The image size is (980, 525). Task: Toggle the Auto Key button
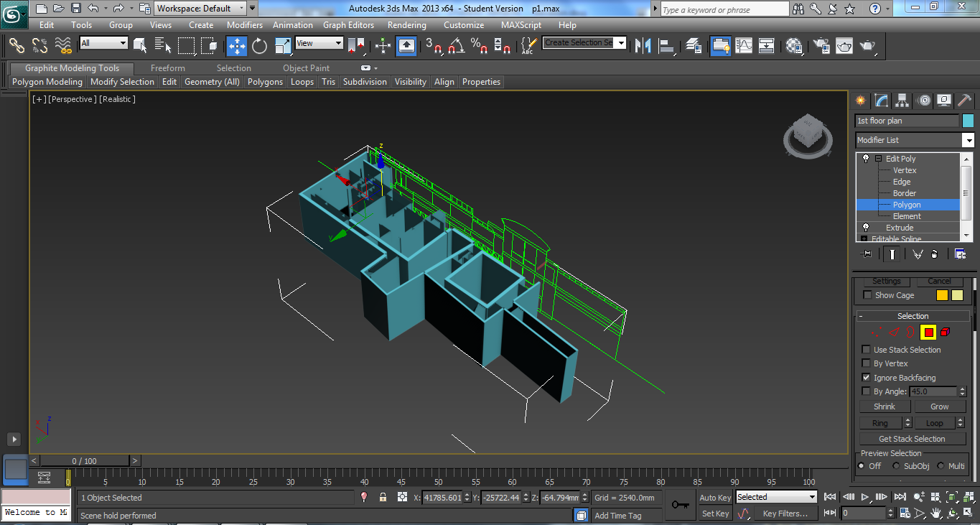click(x=715, y=498)
